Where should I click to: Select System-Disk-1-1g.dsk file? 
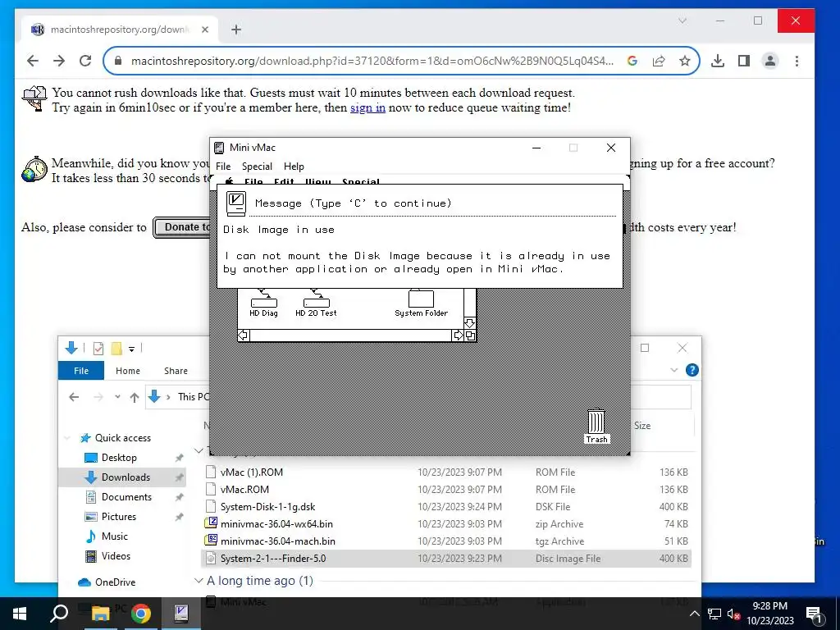446,506
